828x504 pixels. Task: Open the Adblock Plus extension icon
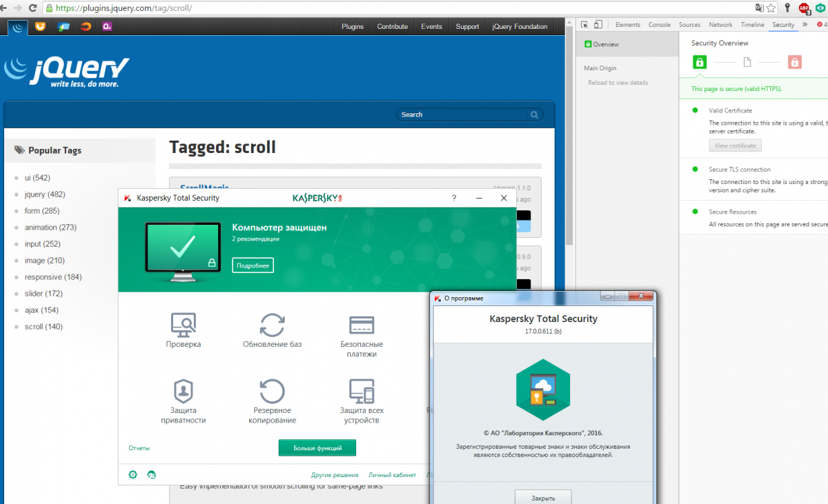pos(805,9)
